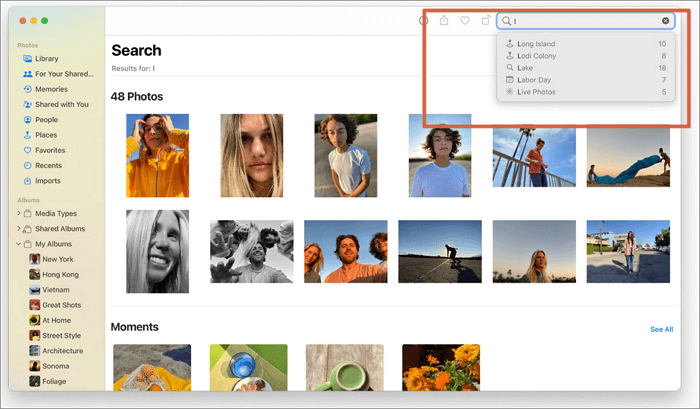The height and width of the screenshot is (409, 700).
Task: Select Places in the sidebar
Action: pyautogui.click(x=46, y=135)
